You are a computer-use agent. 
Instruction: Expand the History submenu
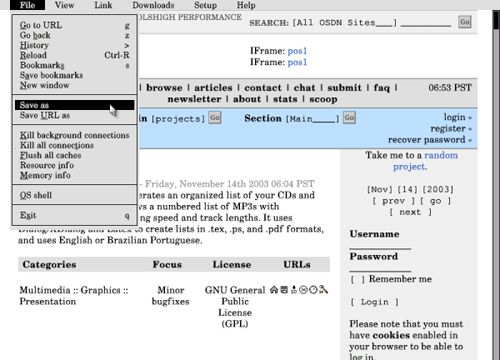(x=75, y=45)
